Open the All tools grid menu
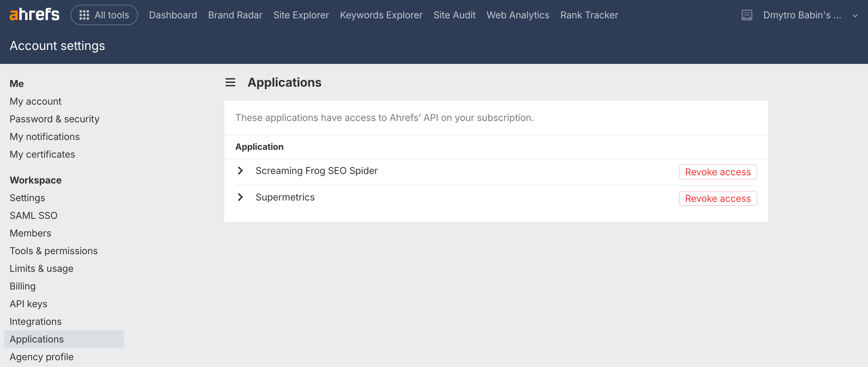Image resolution: width=868 pixels, height=367 pixels. [104, 15]
